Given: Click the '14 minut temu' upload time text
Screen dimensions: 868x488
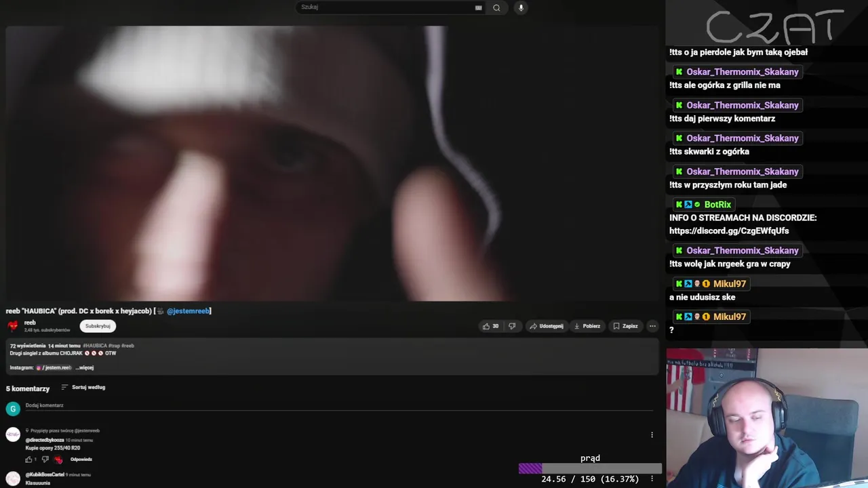Looking at the screenshot, I should (64, 346).
